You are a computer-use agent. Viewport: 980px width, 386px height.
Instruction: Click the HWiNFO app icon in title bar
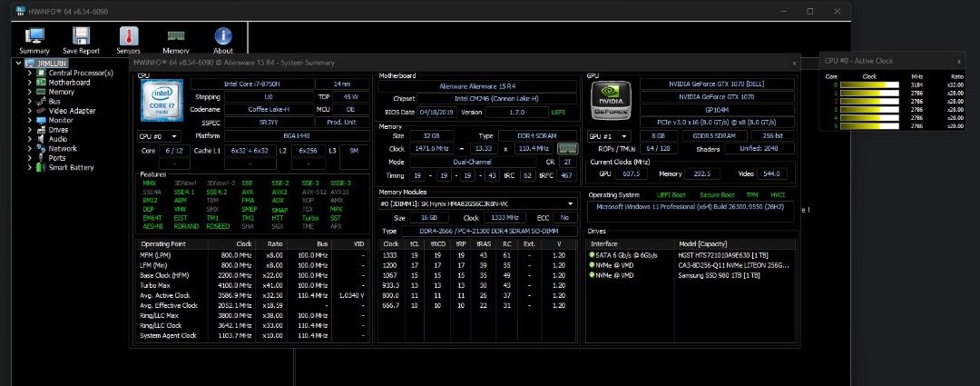(21, 11)
